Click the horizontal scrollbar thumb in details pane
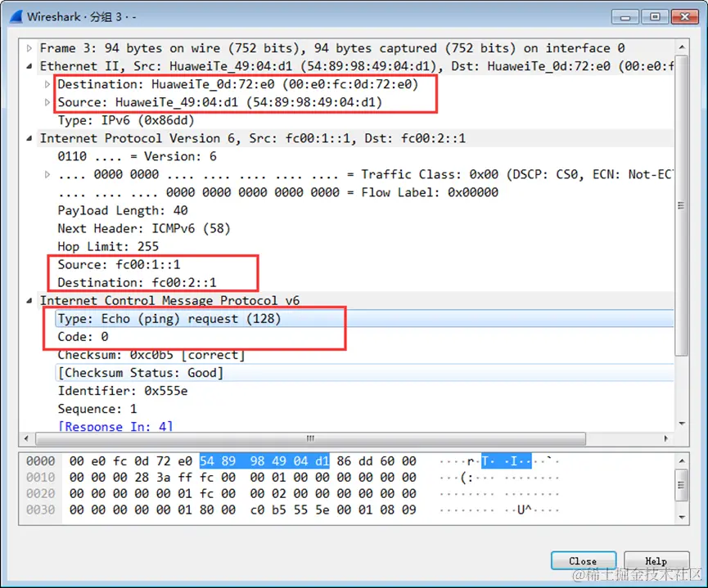Viewport: 708px width, 588px height. tap(311, 438)
